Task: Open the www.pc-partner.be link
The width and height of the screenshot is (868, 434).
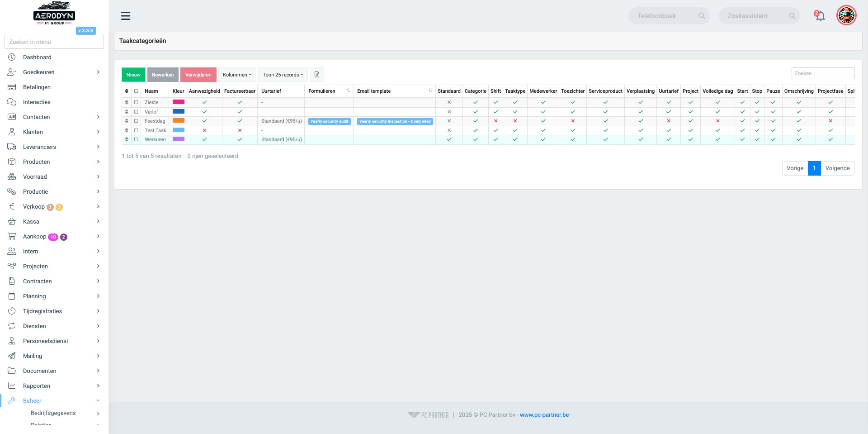Action: pyautogui.click(x=544, y=415)
